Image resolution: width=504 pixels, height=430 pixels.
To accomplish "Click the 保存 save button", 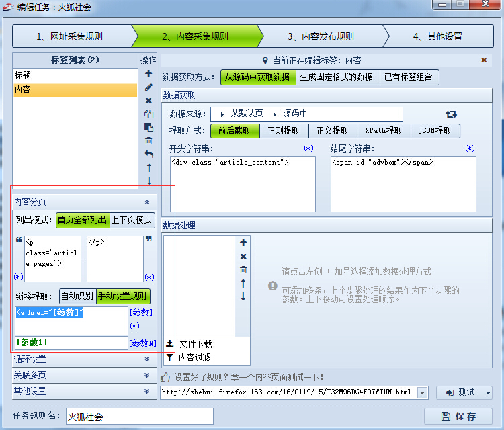I will click(x=458, y=416).
